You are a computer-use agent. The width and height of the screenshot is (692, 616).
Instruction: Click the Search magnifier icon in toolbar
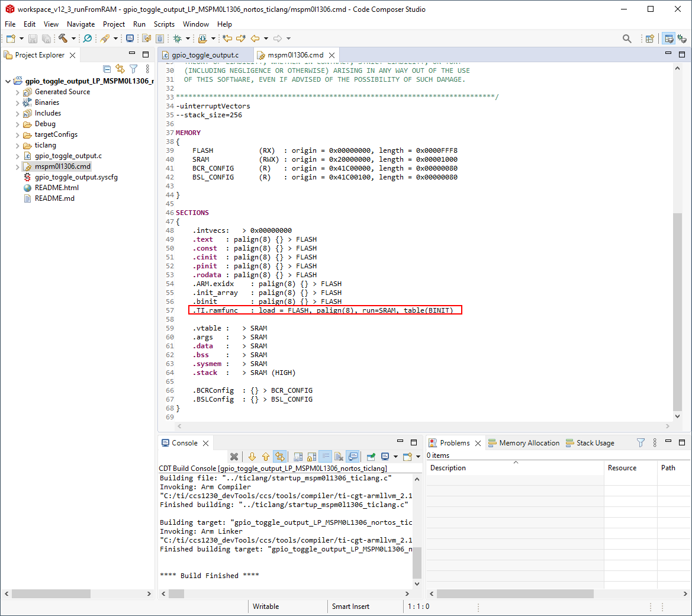coord(627,38)
